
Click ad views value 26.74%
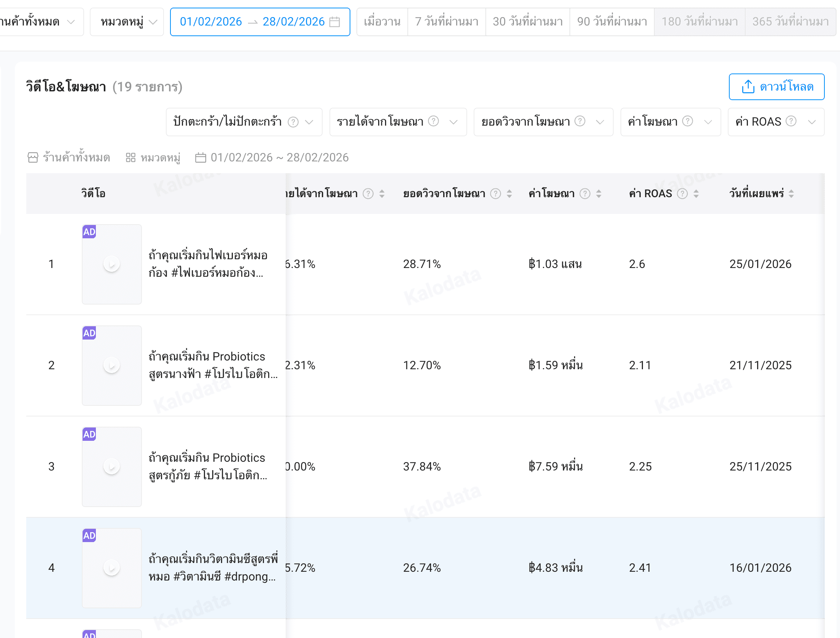pos(422,568)
